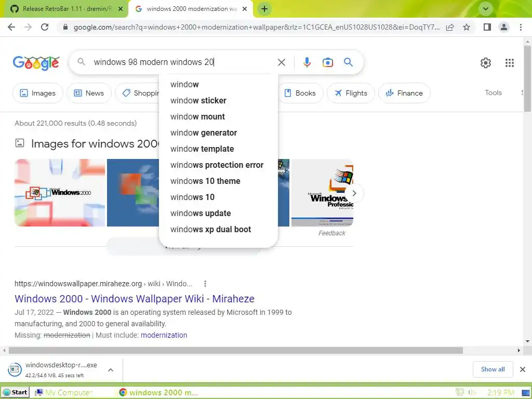Image resolution: width=532 pixels, height=399 pixels.
Task: Click the Feedback link under images
Action: click(x=332, y=233)
